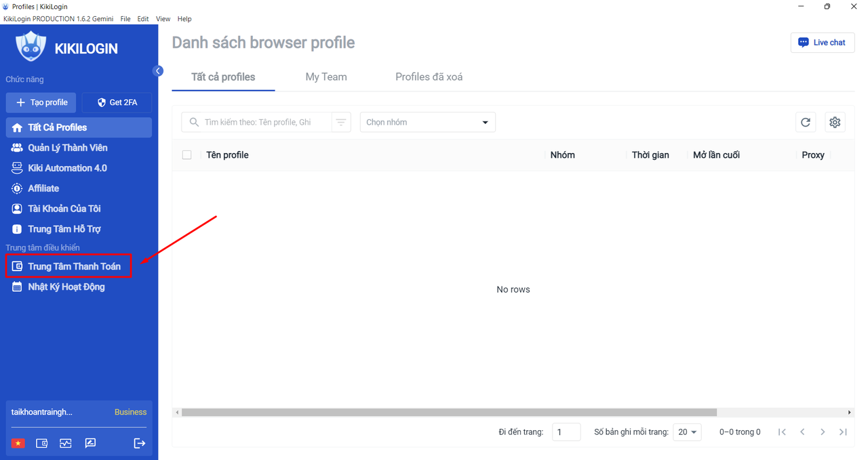Open the View menu

click(163, 19)
